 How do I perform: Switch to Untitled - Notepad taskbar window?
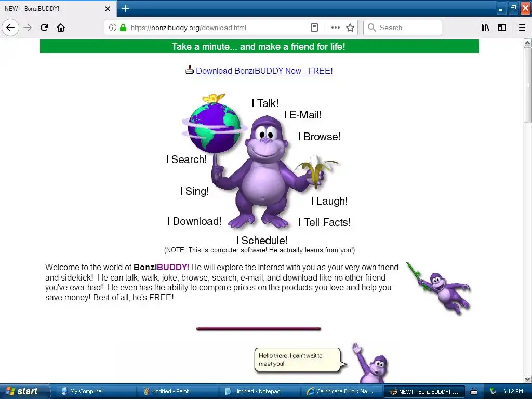pos(260,391)
